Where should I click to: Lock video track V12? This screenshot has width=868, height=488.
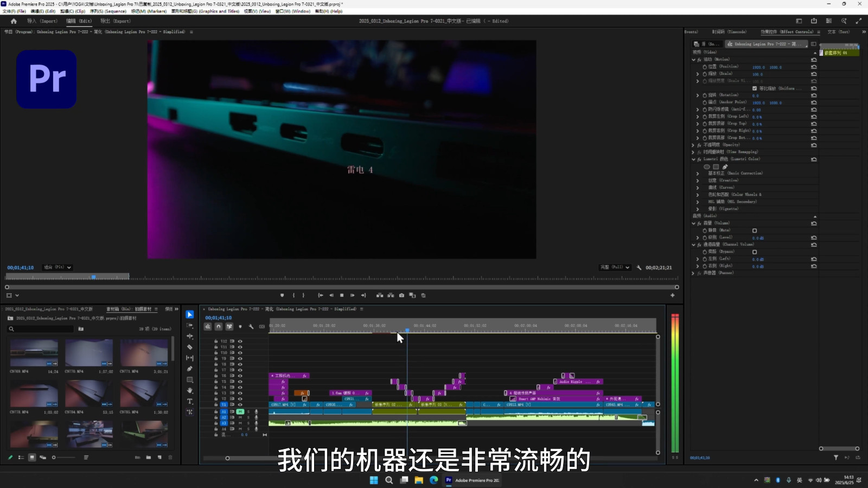coord(216,342)
